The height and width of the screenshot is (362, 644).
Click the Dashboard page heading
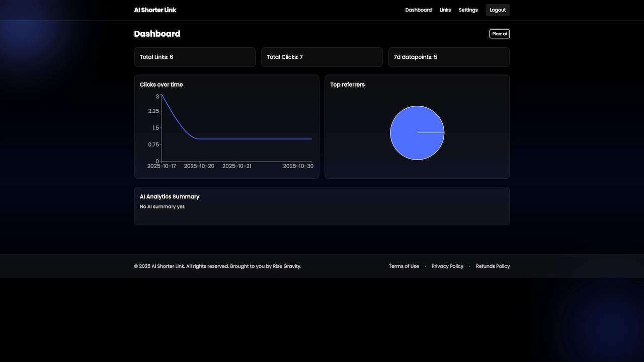(x=157, y=34)
